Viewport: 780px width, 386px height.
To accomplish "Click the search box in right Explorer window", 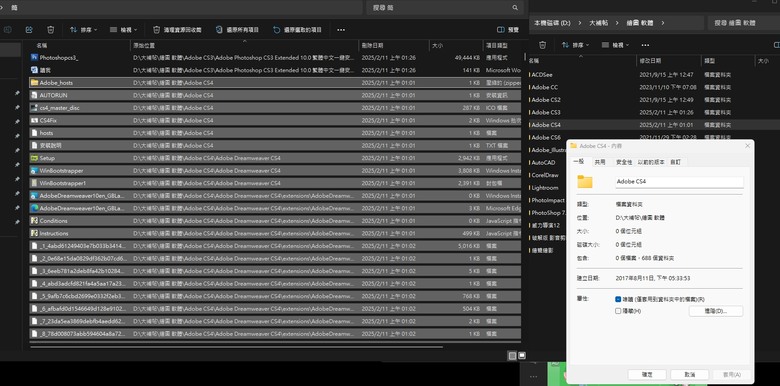I will click(x=744, y=23).
